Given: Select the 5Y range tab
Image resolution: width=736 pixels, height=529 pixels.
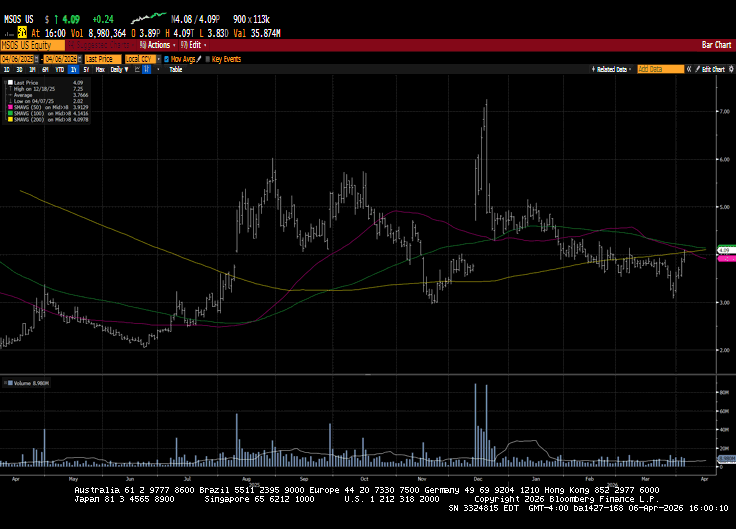Looking at the screenshot, I should pyautogui.click(x=86, y=69).
